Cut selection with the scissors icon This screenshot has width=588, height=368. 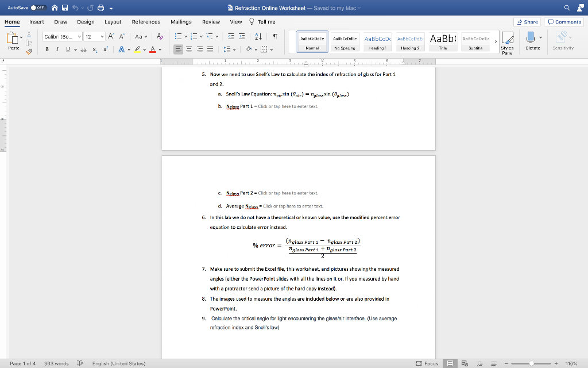tap(29, 34)
